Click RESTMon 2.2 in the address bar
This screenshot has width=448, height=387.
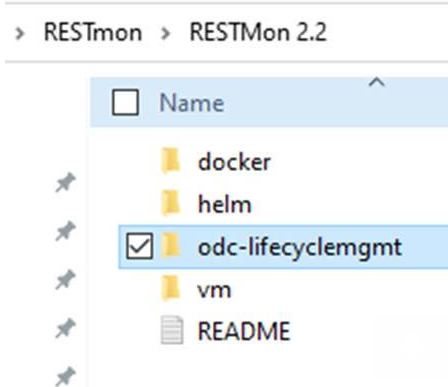(x=258, y=32)
